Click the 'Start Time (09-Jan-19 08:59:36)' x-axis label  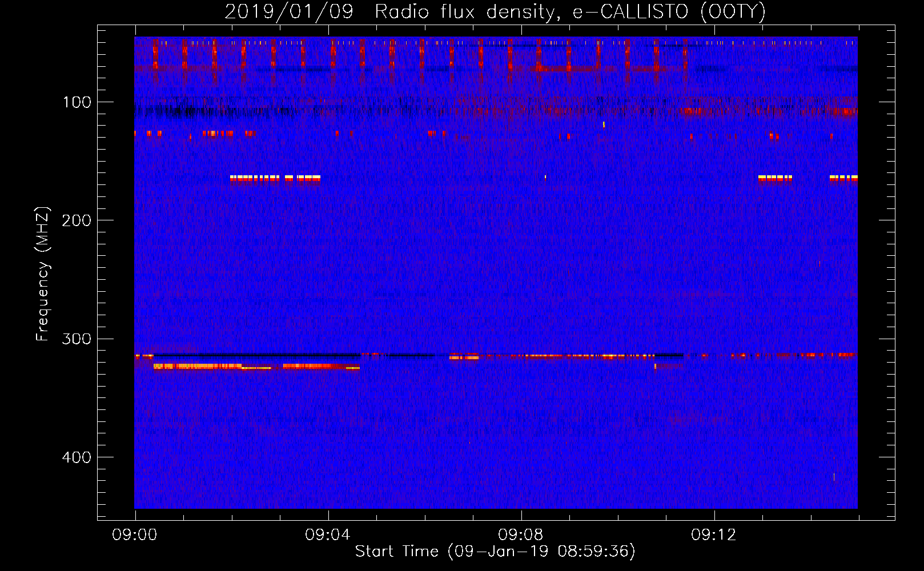click(495, 551)
